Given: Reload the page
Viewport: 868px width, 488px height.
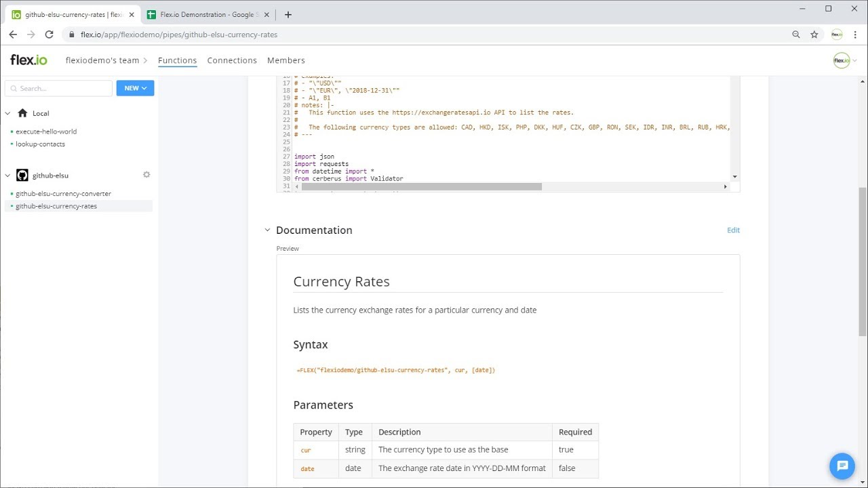Looking at the screenshot, I should point(49,35).
